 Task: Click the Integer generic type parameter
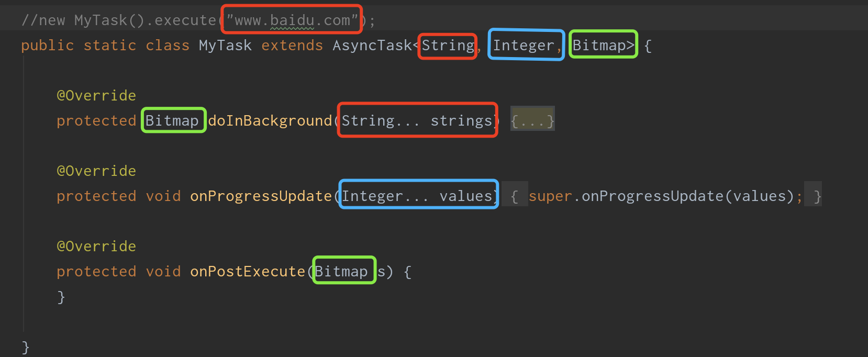coord(524,46)
